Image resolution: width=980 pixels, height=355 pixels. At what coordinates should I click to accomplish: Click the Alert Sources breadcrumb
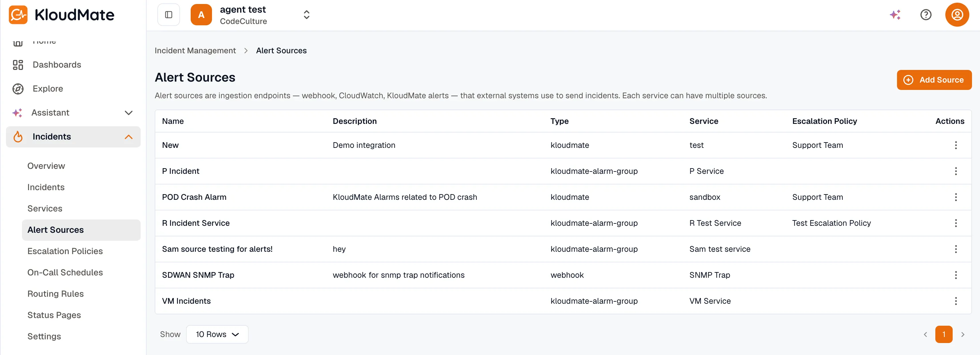pos(281,51)
